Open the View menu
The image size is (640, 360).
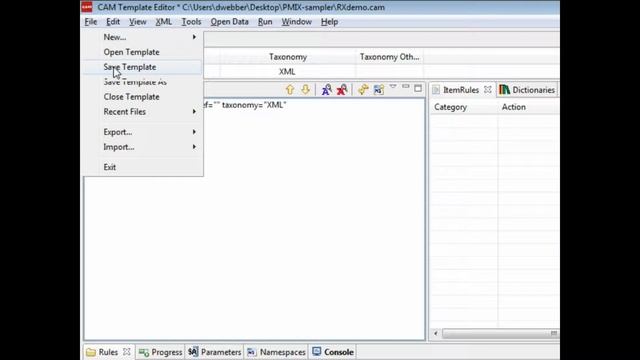point(138,22)
